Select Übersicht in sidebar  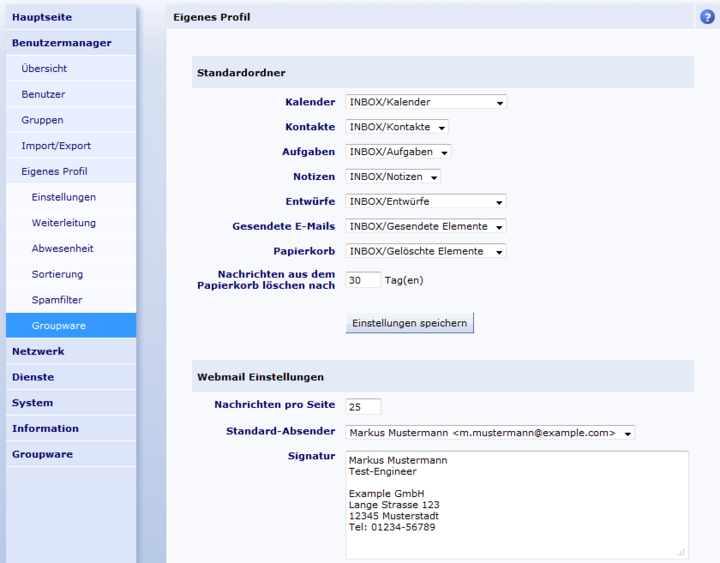tap(71, 68)
